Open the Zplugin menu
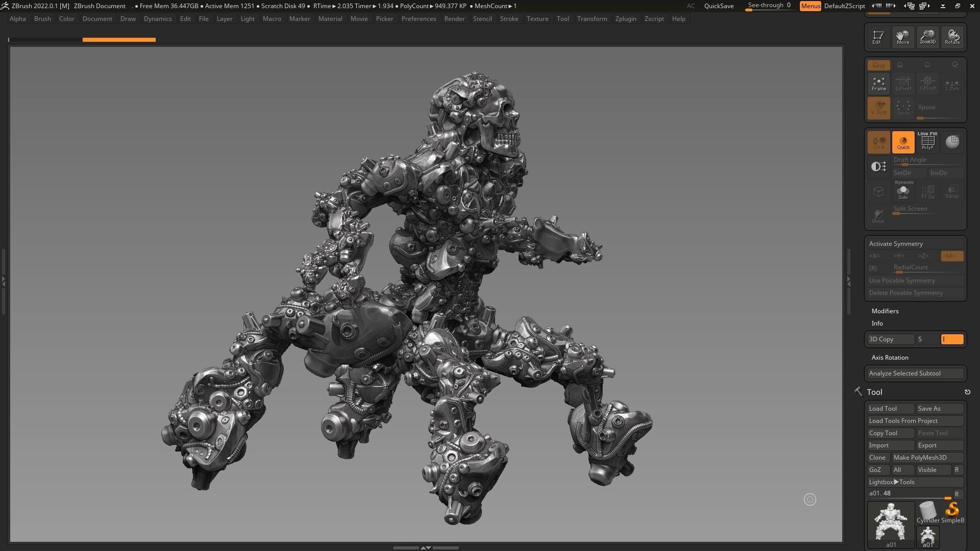Image resolution: width=980 pixels, height=551 pixels. coord(625,19)
